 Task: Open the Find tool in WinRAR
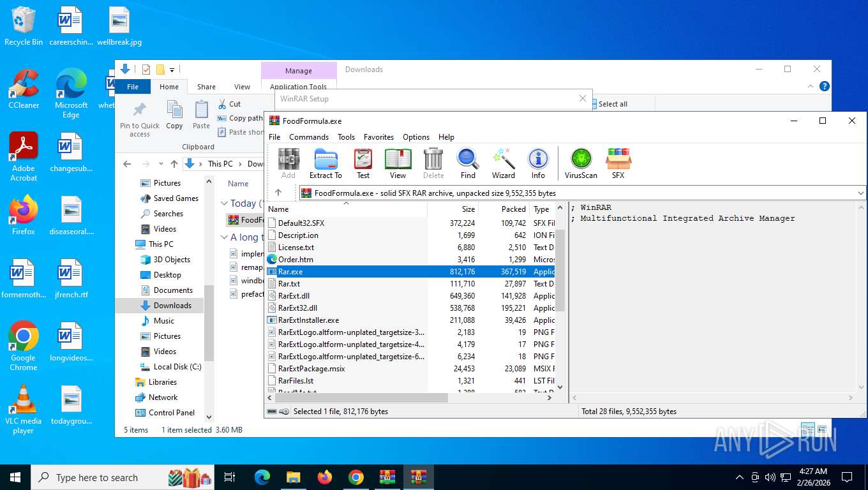click(x=468, y=163)
